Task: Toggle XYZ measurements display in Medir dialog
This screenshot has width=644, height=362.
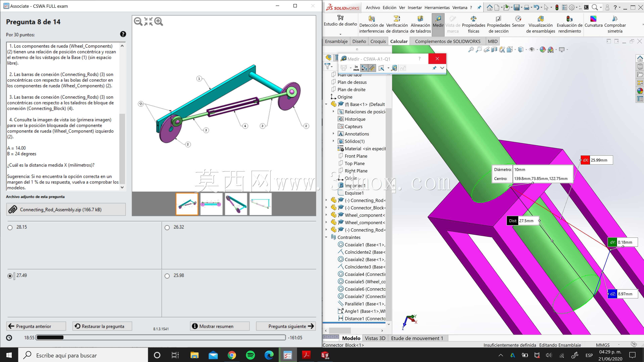Action: 364,68
